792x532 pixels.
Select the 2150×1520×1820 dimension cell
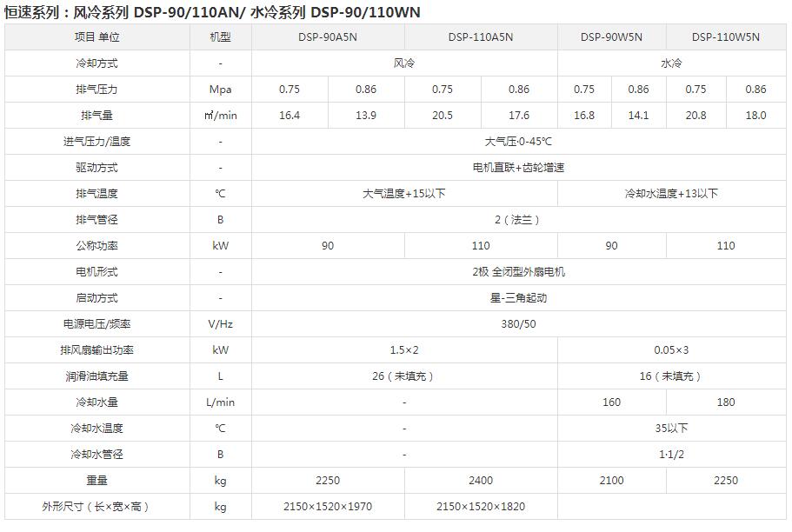[481, 507]
